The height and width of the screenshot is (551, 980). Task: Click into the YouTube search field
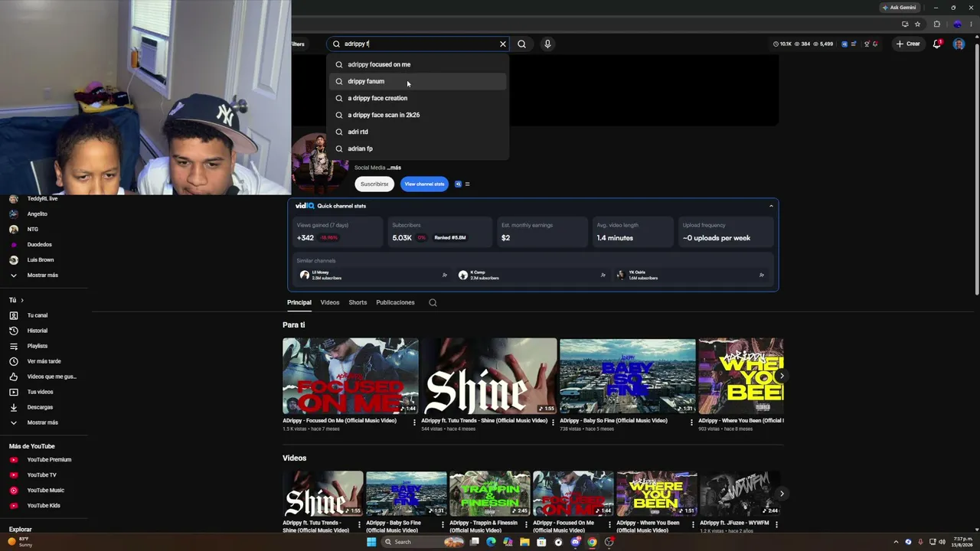[x=419, y=44]
